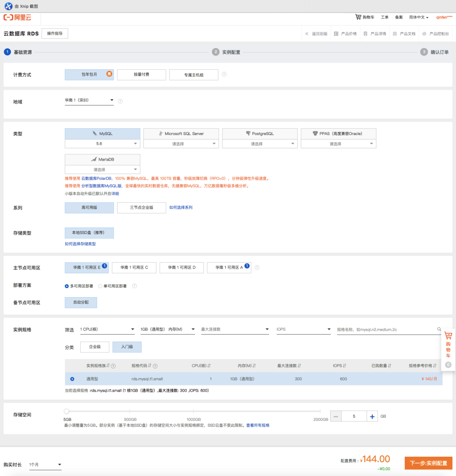Focus the storage size GB input box
The image size is (456, 476).
[354, 416]
